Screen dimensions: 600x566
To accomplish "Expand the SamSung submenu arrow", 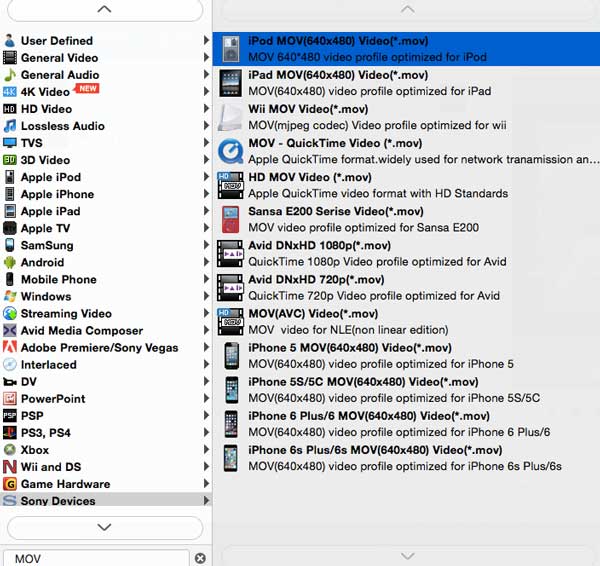I will coord(206,245).
